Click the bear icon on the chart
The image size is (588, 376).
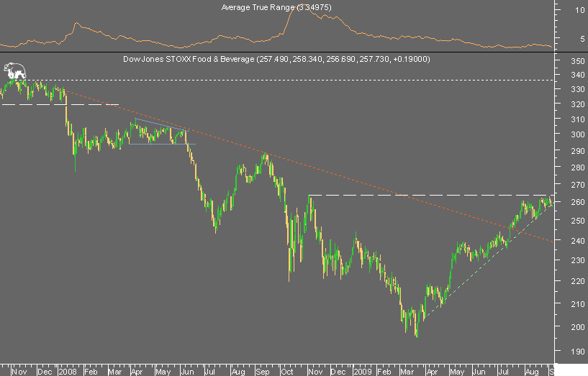coord(14,70)
